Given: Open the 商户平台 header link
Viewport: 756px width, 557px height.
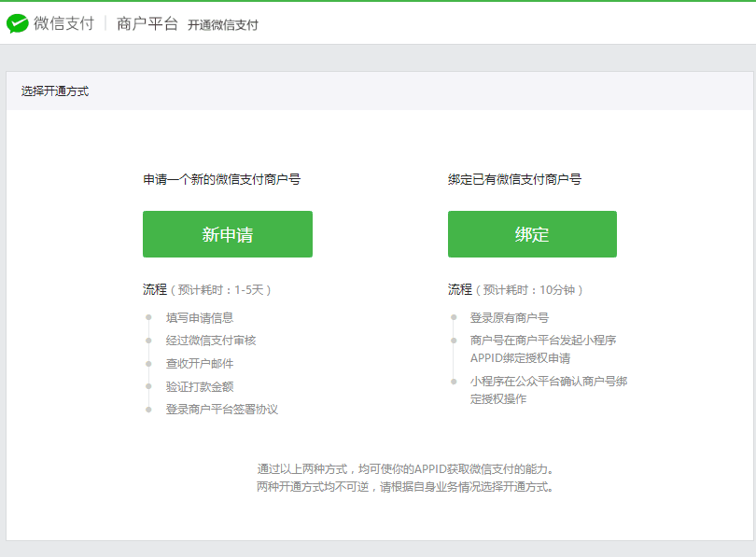Looking at the screenshot, I should click(147, 24).
